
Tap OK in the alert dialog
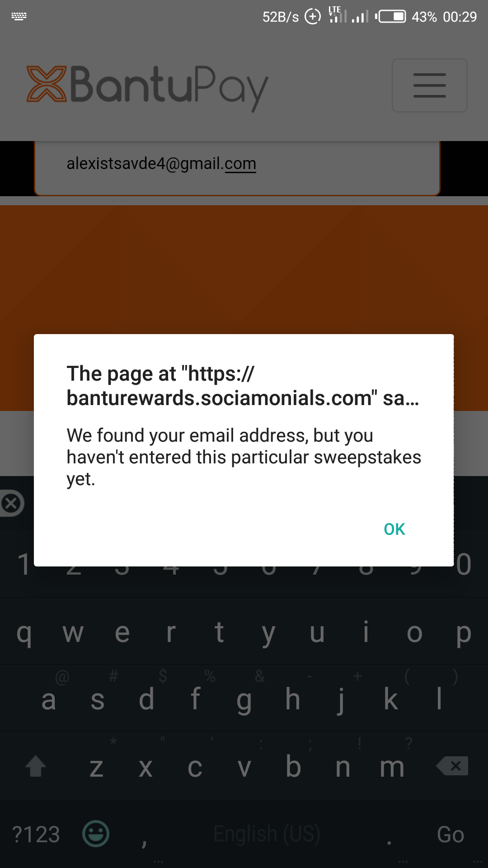tap(394, 529)
